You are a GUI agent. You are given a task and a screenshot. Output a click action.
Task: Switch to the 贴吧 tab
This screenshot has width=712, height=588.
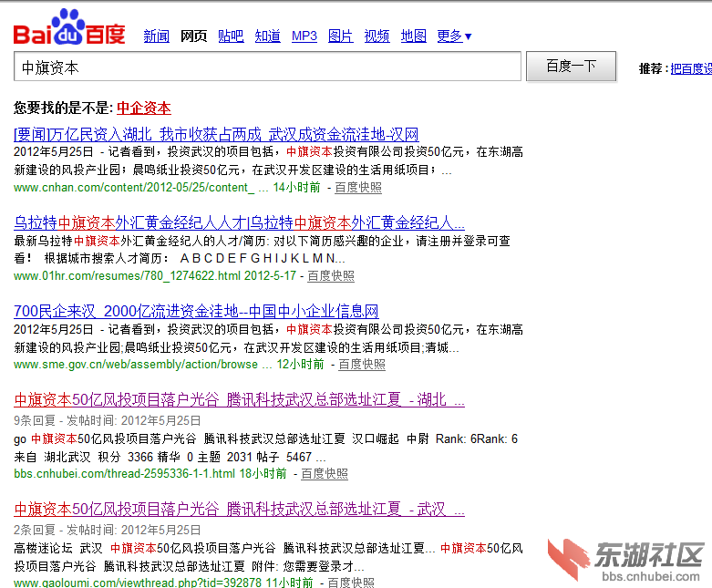[231, 36]
